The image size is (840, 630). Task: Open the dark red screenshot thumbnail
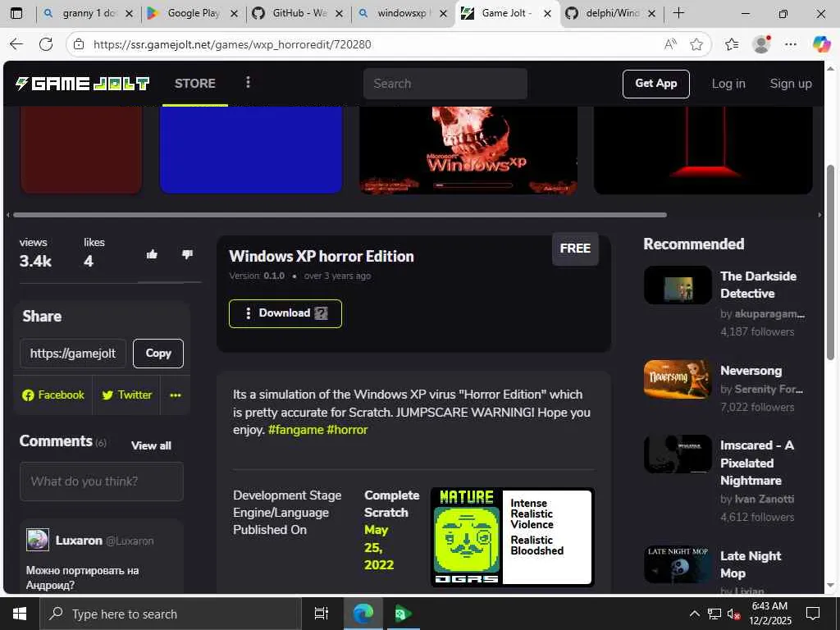tap(81, 150)
